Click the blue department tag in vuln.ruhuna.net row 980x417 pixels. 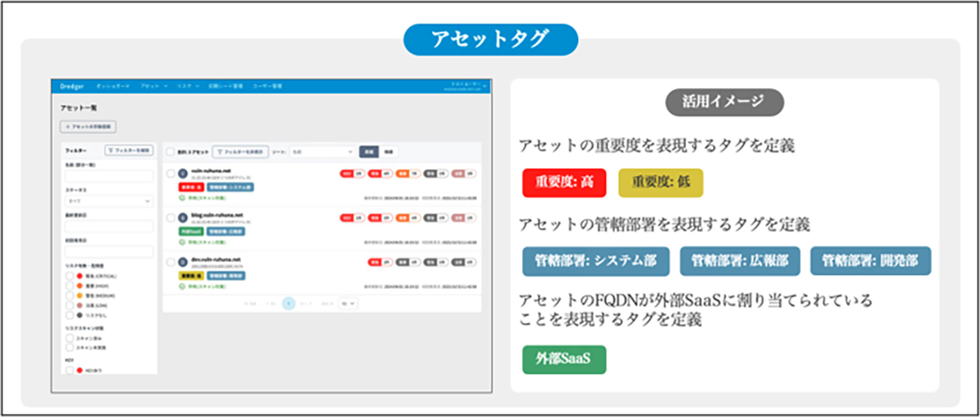tap(230, 187)
